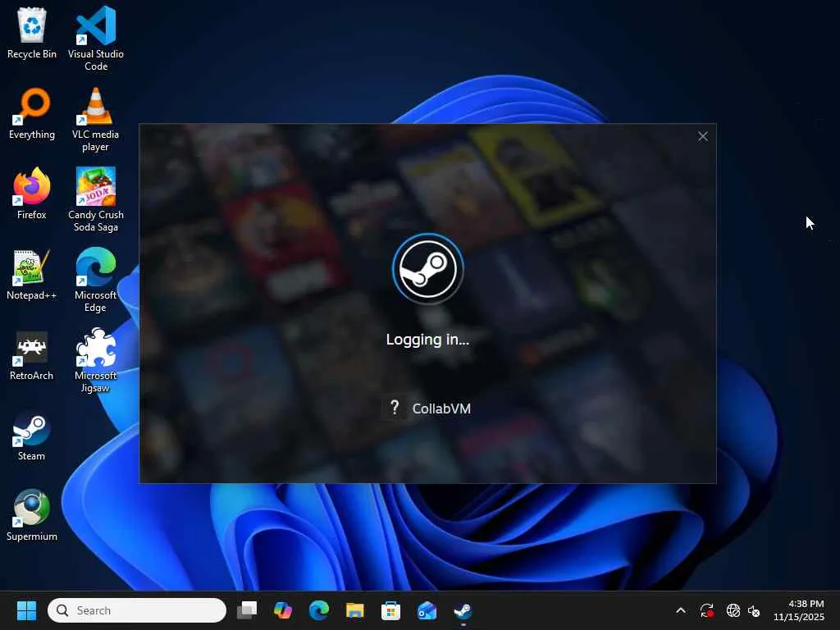Launch Visual Studio Code from desktop
Image resolution: width=840 pixels, height=630 pixels.
(x=96, y=39)
